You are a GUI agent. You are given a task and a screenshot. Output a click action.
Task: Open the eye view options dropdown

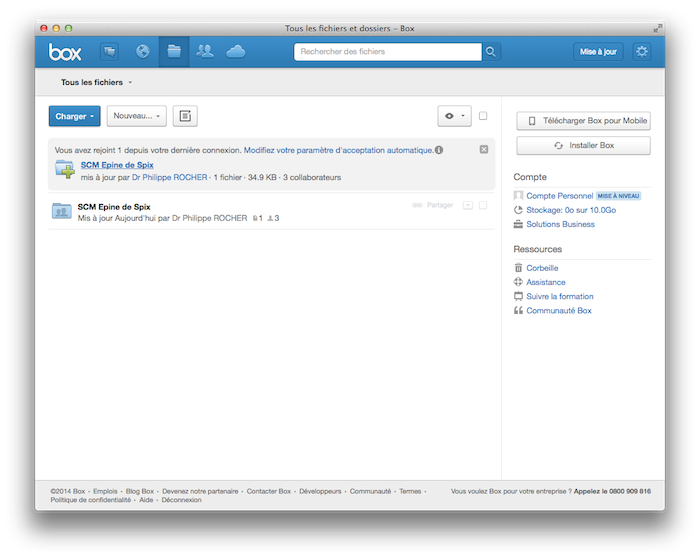coord(454,116)
